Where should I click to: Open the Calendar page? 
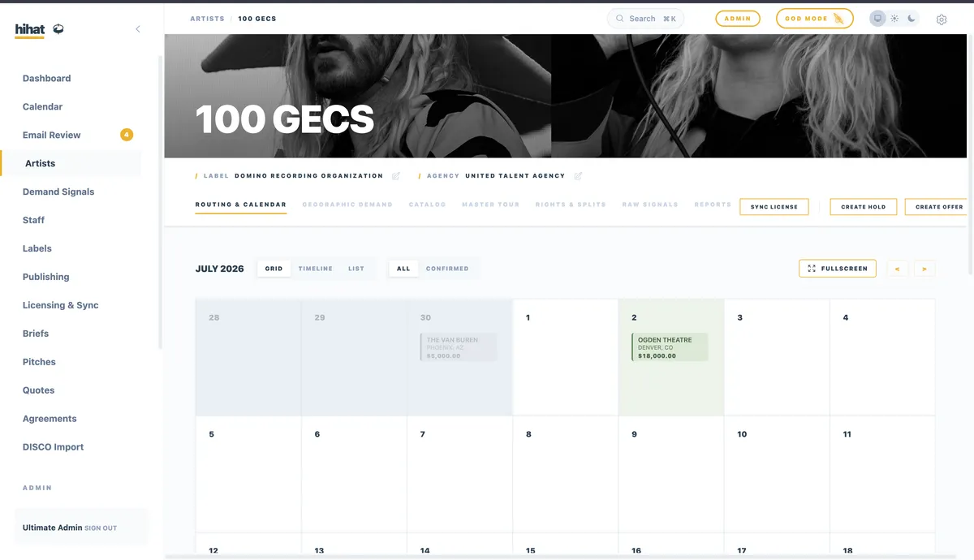(x=42, y=107)
